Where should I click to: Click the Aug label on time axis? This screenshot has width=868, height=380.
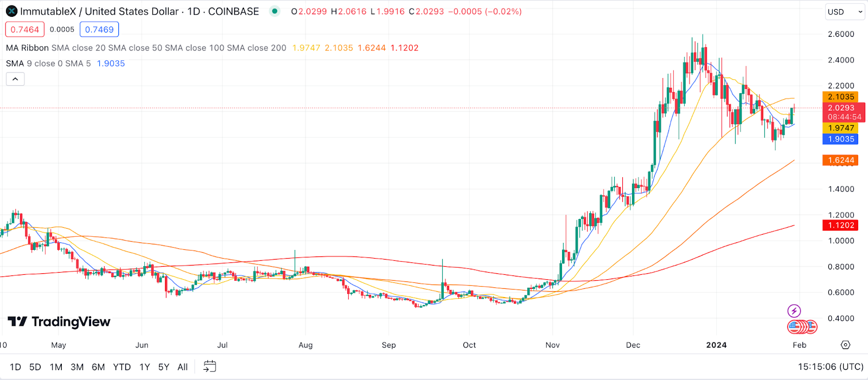305,345
